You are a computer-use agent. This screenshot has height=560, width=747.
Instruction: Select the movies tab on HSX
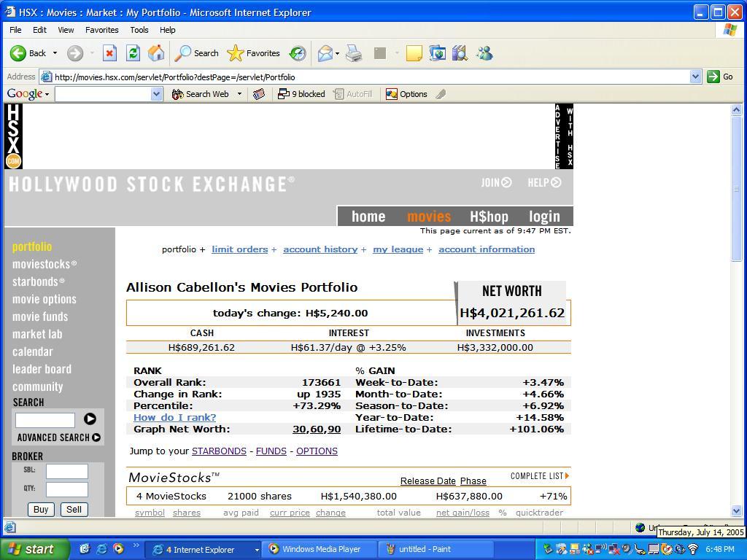429,216
